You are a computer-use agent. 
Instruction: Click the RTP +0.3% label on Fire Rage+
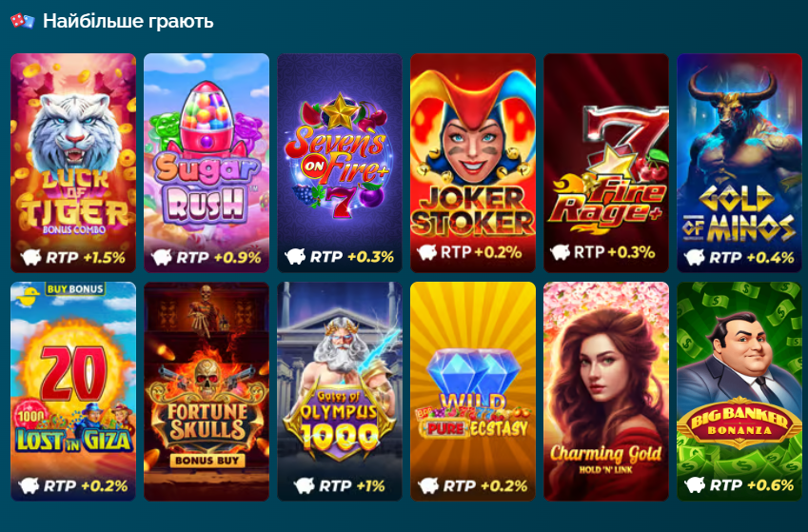click(614, 252)
